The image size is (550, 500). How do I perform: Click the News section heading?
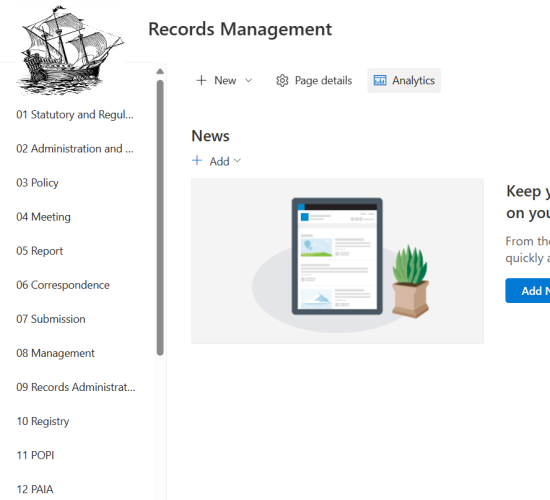click(210, 136)
